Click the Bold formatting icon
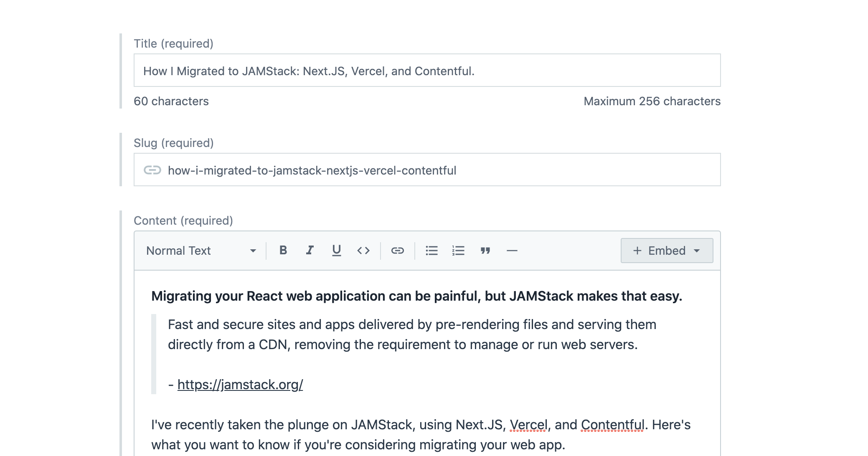This screenshot has width=868, height=456. [283, 251]
